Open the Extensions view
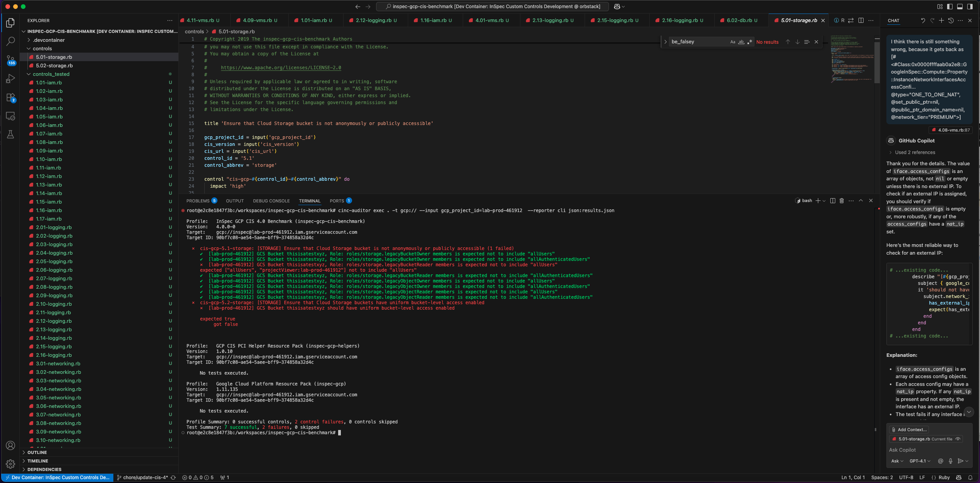The width and height of the screenshot is (980, 483). click(10, 97)
